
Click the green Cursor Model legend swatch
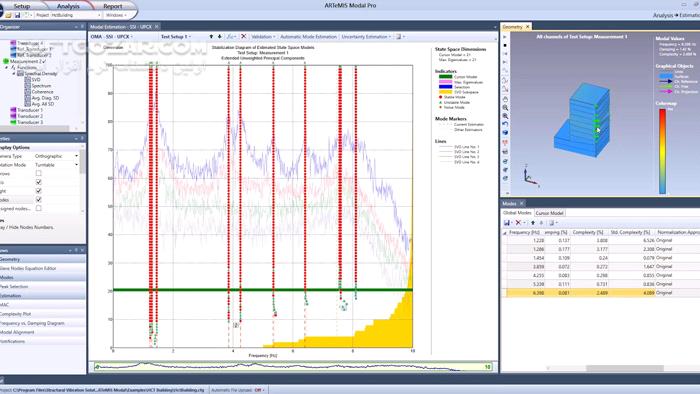click(446, 77)
